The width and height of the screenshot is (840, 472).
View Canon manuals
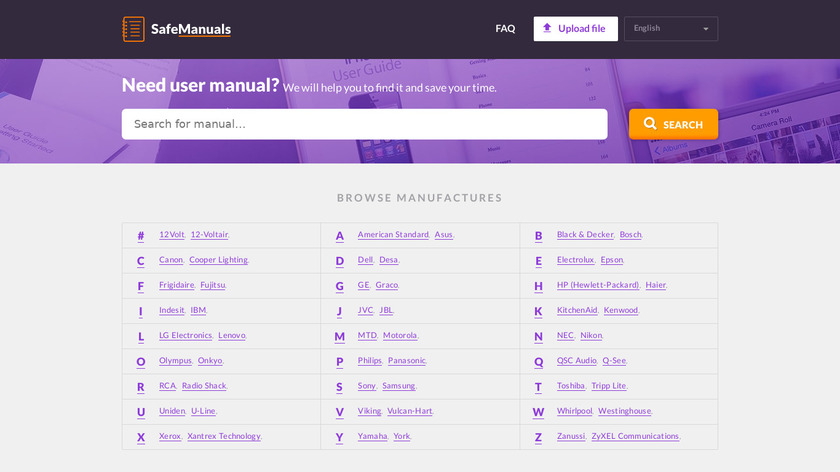point(171,260)
